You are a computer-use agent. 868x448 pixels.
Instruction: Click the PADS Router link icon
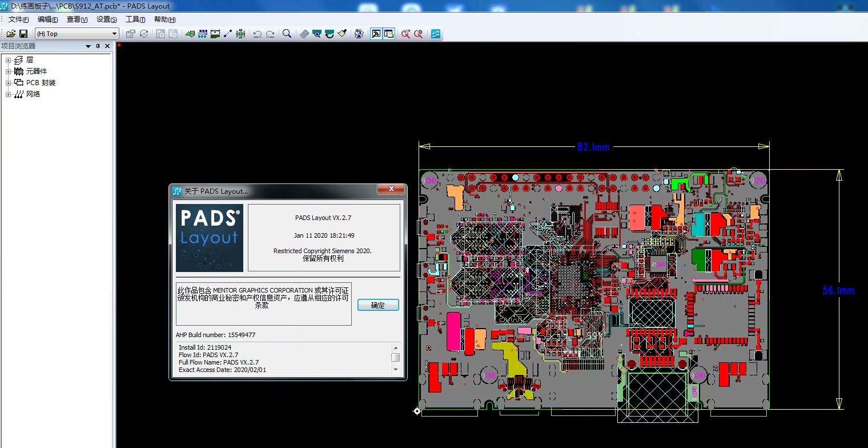(359, 34)
